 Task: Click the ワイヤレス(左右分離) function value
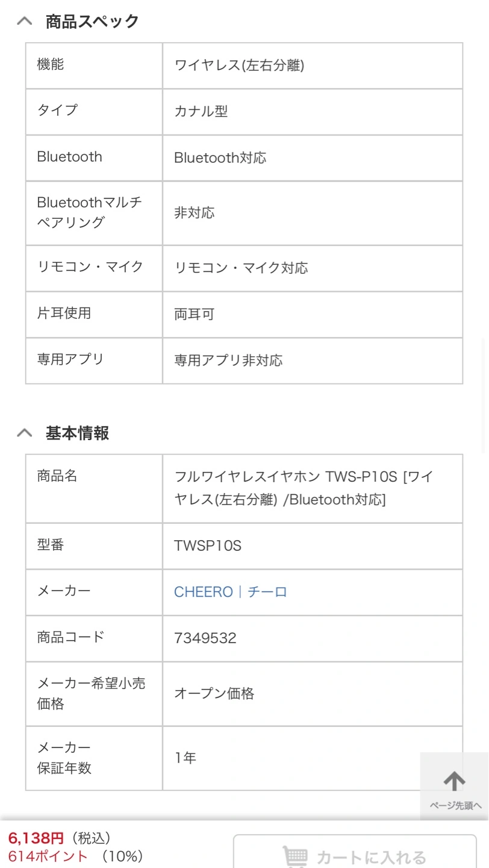coord(239,65)
